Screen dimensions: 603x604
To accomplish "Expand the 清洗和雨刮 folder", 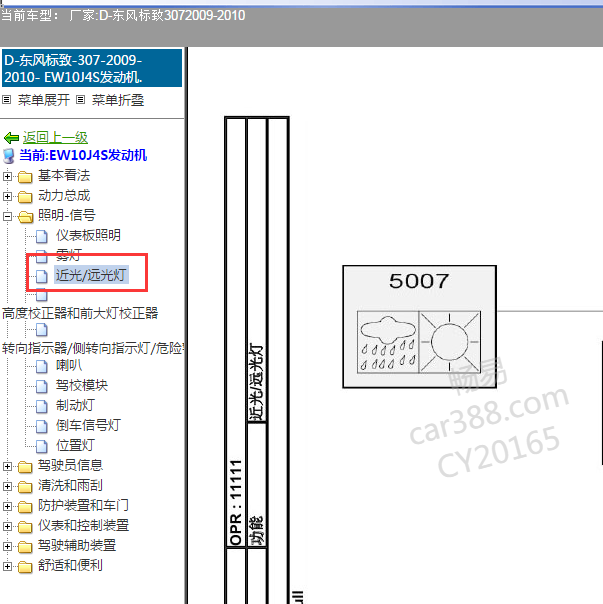I will [x=7, y=487].
